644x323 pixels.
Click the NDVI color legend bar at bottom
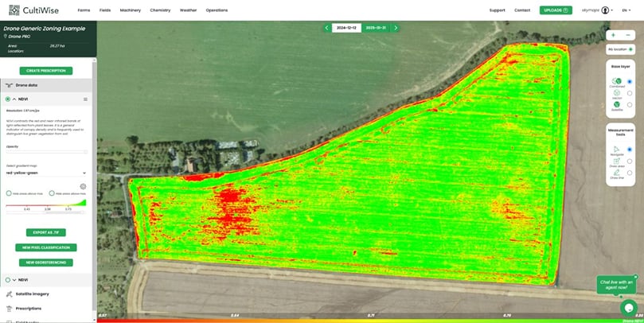pos(370,321)
